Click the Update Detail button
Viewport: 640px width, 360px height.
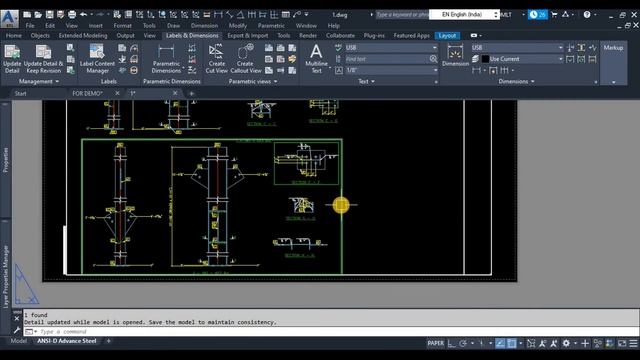click(x=12, y=59)
